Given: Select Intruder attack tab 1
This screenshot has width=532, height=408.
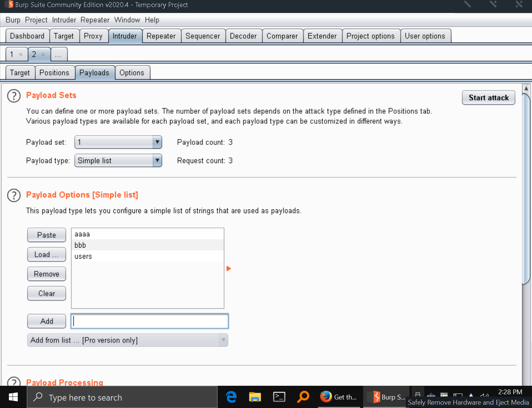Looking at the screenshot, I should point(12,54).
